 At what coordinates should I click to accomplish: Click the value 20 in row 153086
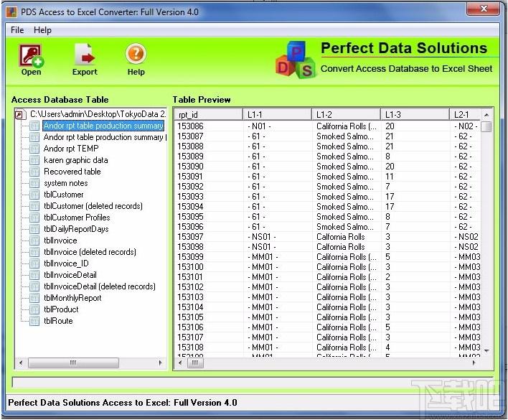point(390,126)
